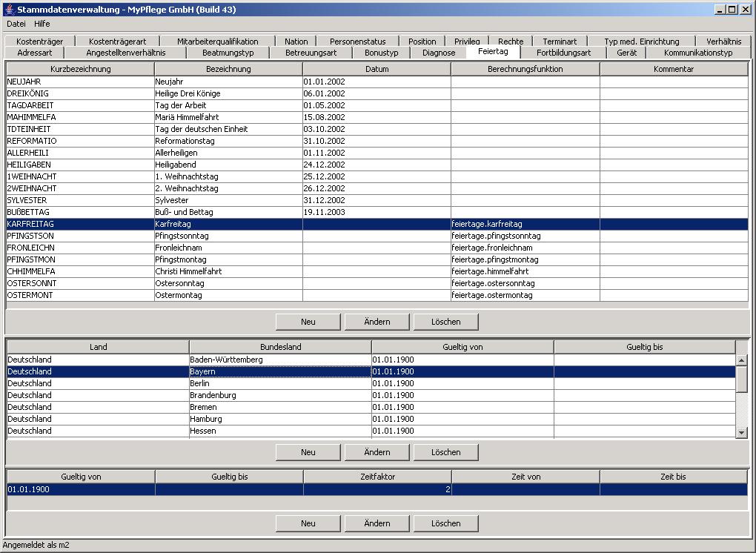The image size is (756, 553).
Task: Open the Adressart tab
Action: [x=35, y=53]
